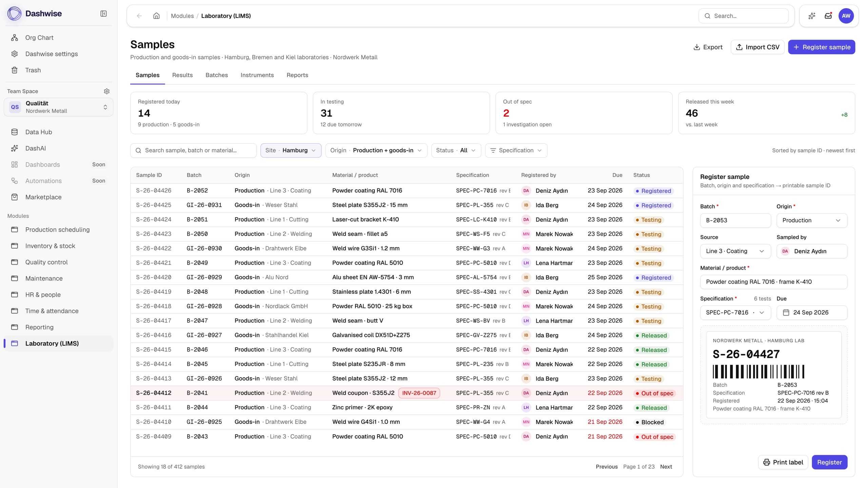Open the Source Line 3 Coating dropdown
The width and height of the screenshot is (868, 488).
tap(735, 251)
